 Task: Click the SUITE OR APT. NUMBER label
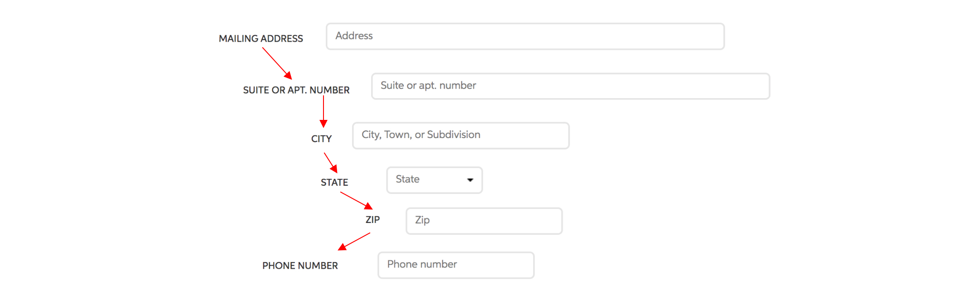[x=296, y=90]
